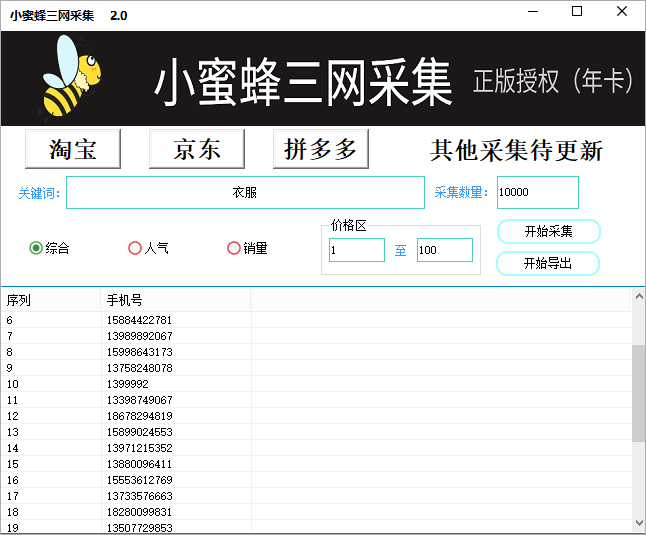Click the 关键词 input field containing 衣服
This screenshot has height=535, width=646.
(x=245, y=193)
